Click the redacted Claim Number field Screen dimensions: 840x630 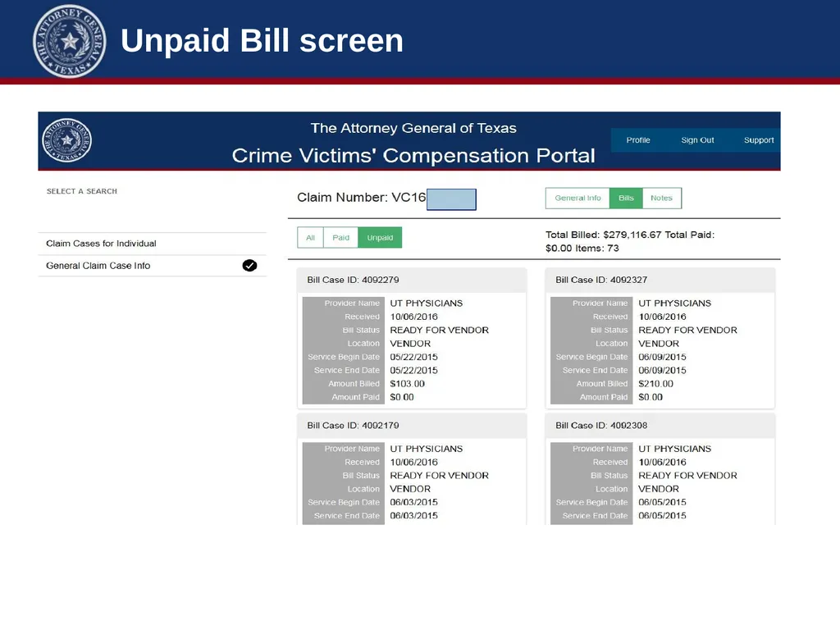pyautogui.click(x=451, y=199)
